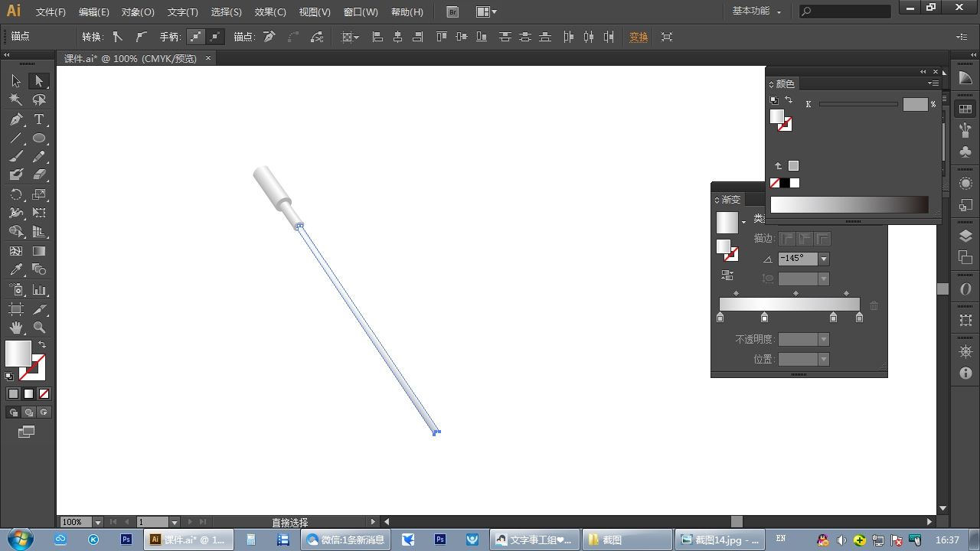Select the Zoom tool
Image resolution: width=980 pixels, height=551 pixels.
[39, 328]
